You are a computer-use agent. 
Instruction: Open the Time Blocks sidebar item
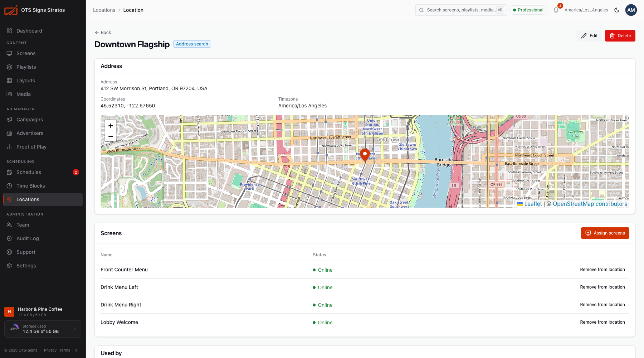coord(43,186)
